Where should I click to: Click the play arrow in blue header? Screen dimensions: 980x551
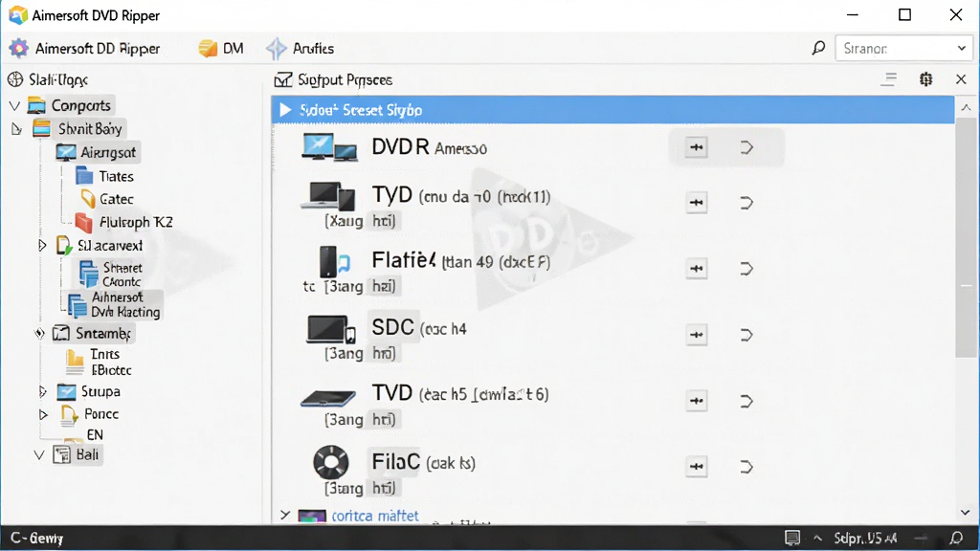pyautogui.click(x=285, y=110)
